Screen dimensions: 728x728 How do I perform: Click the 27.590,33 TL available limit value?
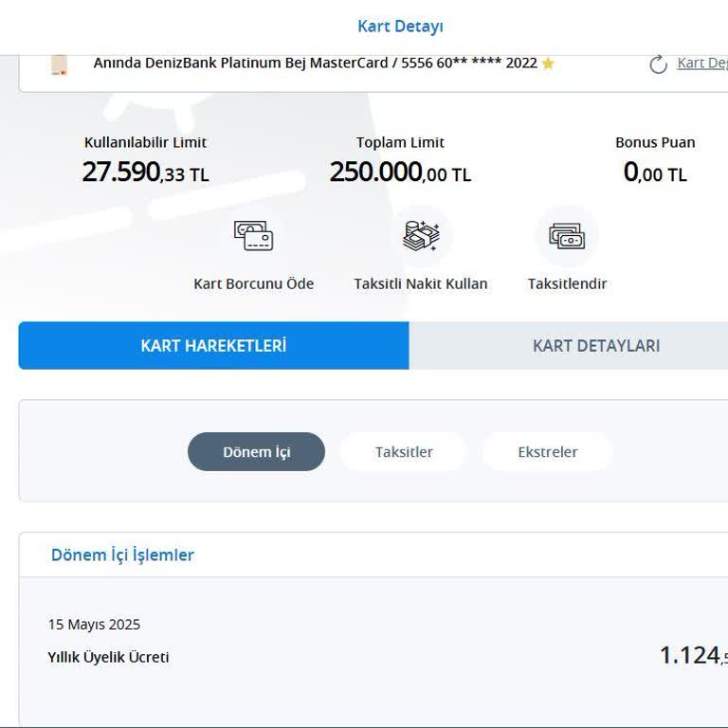[145, 173]
